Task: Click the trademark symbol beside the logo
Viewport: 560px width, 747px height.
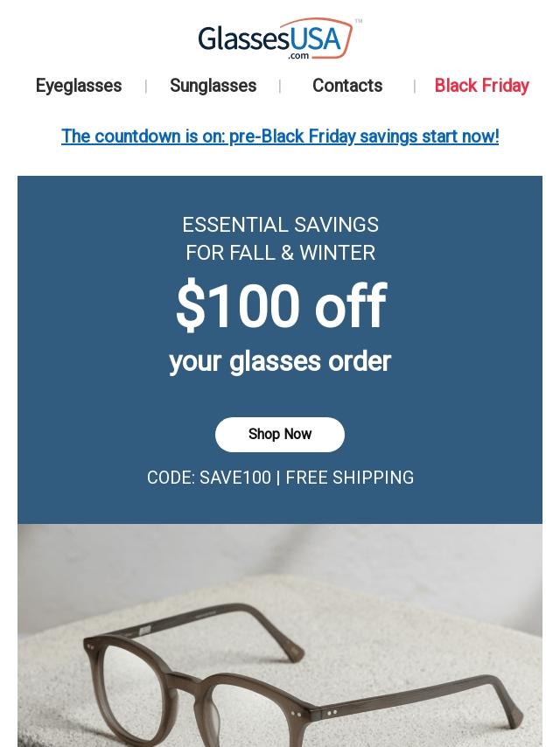Action: point(358,21)
